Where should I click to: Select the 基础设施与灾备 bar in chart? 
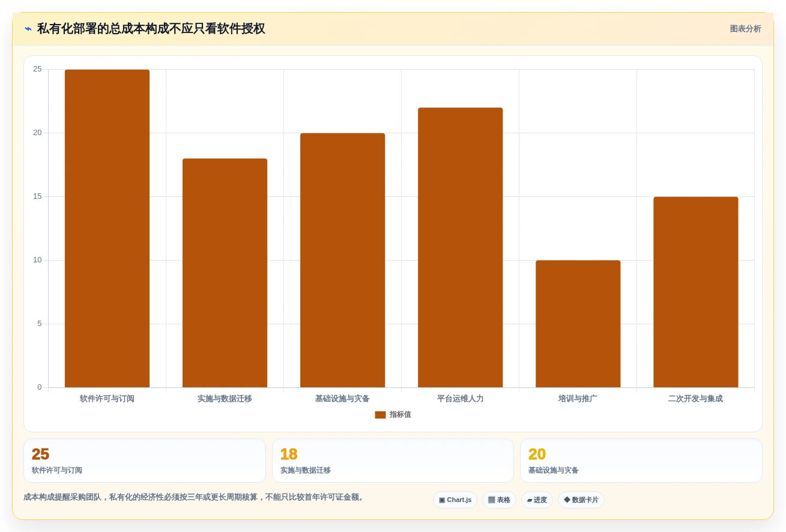(342, 260)
